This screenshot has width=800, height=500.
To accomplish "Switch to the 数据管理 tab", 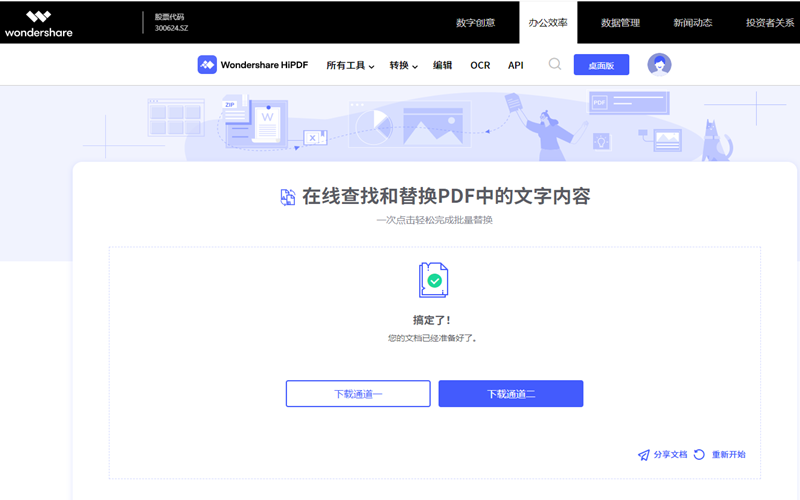I will click(620, 23).
